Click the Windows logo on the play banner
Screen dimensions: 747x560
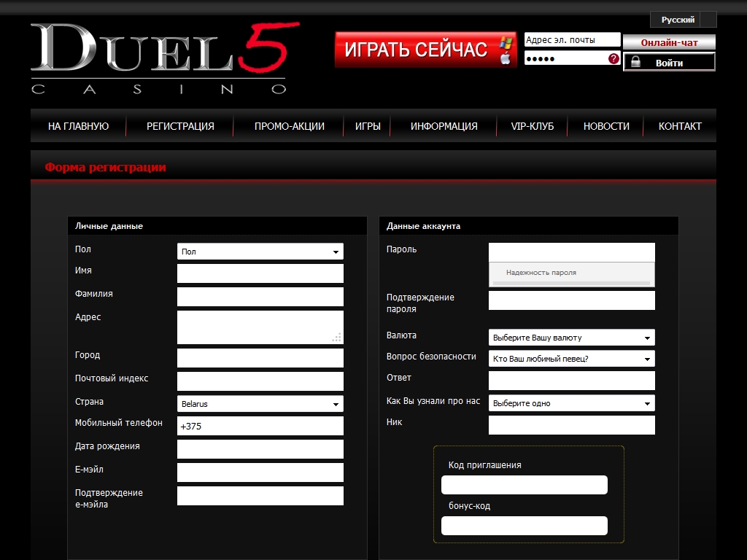point(506,43)
